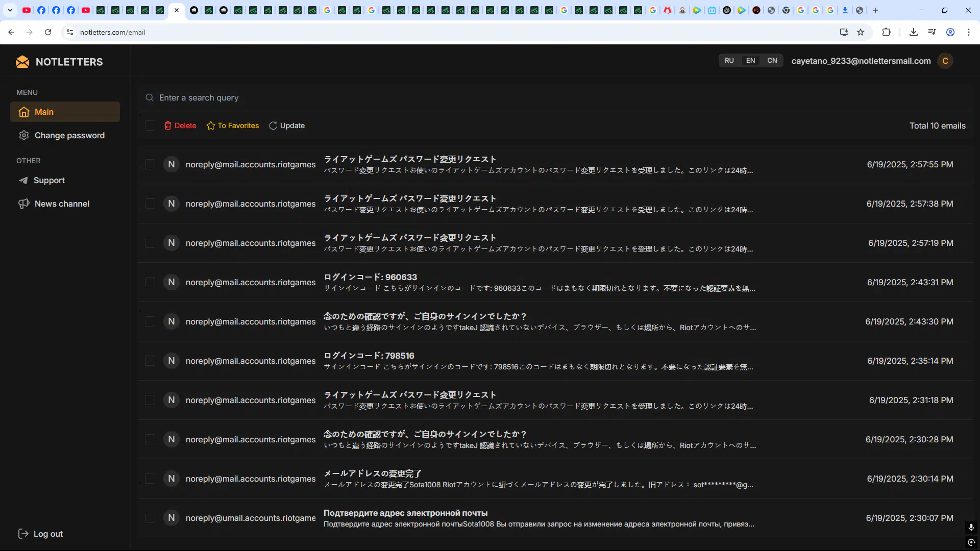
Task: Update the email list
Action: (287, 126)
